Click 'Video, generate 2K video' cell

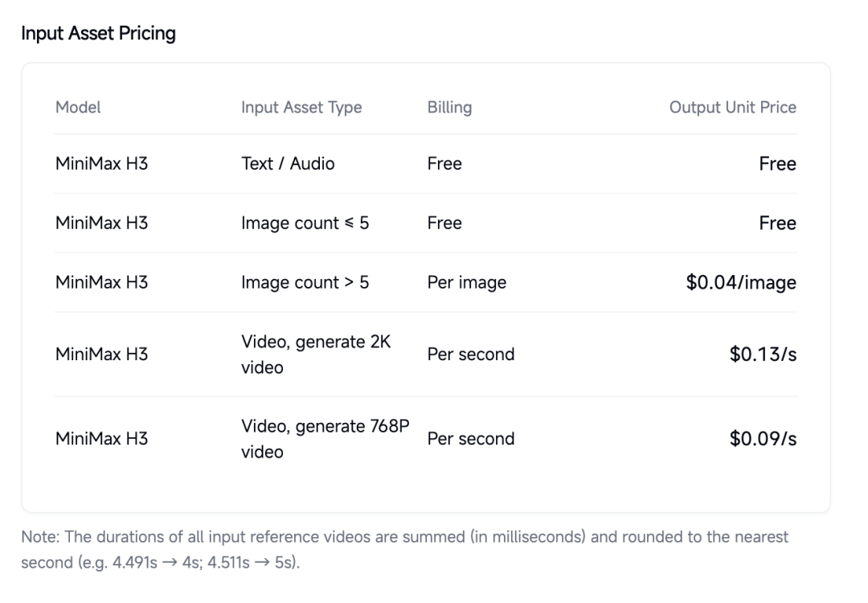pos(316,355)
